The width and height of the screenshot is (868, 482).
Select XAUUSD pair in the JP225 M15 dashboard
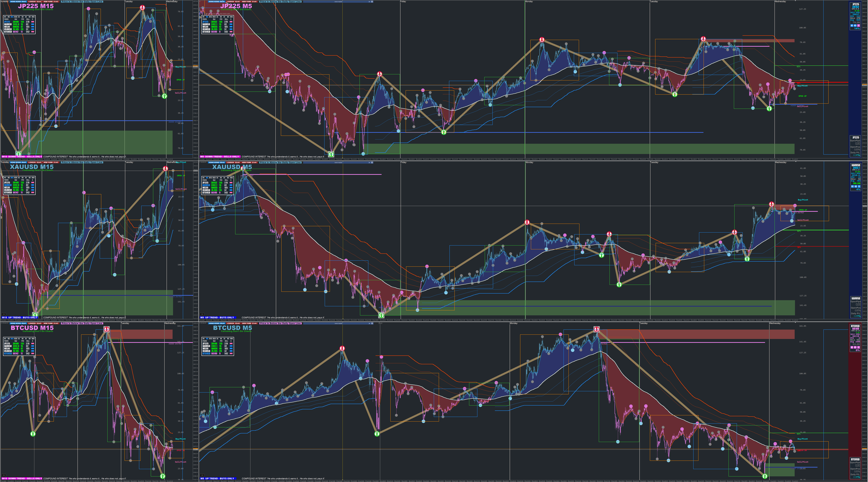tap(8, 24)
